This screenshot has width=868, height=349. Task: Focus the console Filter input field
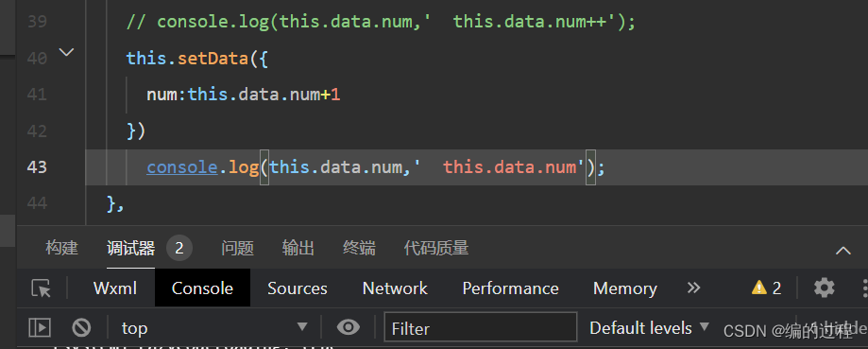tap(481, 328)
